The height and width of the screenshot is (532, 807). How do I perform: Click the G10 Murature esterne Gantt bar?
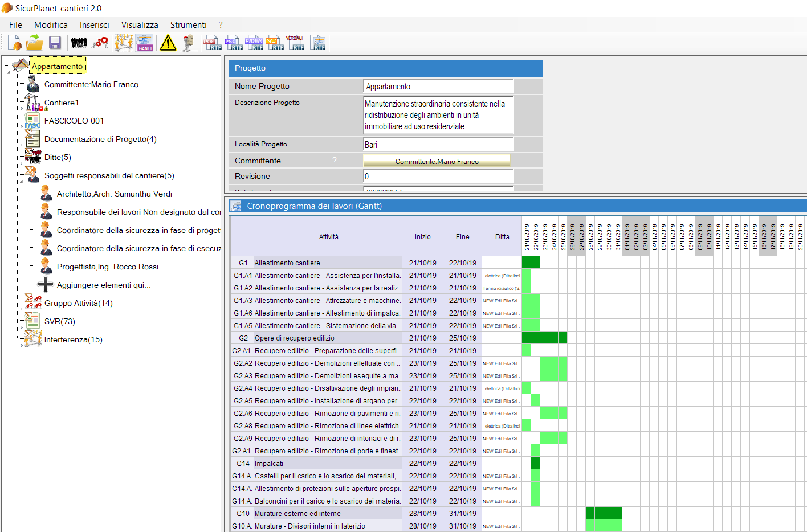coord(604,513)
